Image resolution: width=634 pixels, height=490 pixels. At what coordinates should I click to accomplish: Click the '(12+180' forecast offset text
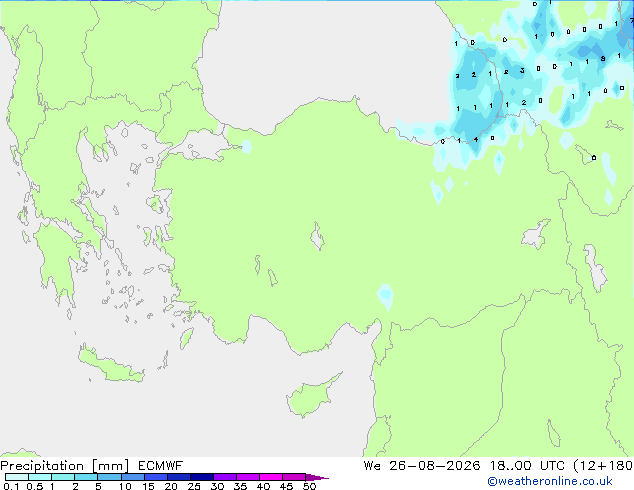[x=603, y=466]
